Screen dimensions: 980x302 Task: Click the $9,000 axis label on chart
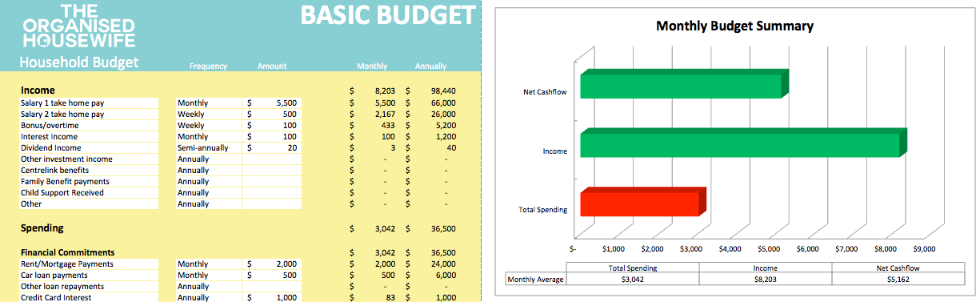(925, 249)
